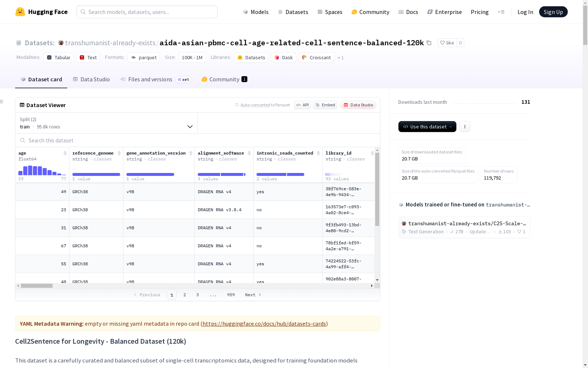Viewport: 588px width, 368px height.
Task: Open the YAML metadata docs link
Action: point(264,324)
